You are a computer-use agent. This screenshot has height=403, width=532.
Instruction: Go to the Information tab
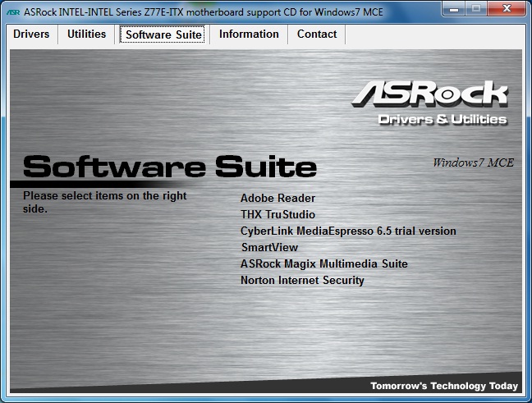249,34
